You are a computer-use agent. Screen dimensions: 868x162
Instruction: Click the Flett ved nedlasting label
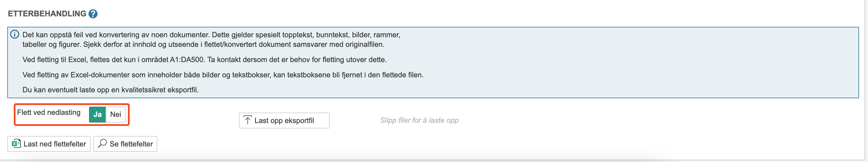49,112
